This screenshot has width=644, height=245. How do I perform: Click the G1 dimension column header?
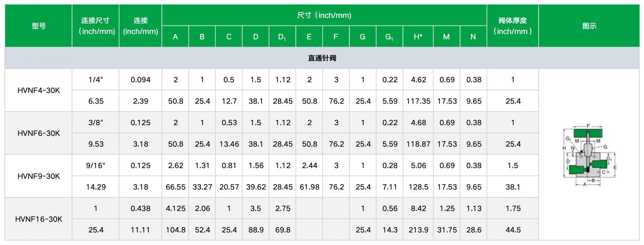click(390, 37)
